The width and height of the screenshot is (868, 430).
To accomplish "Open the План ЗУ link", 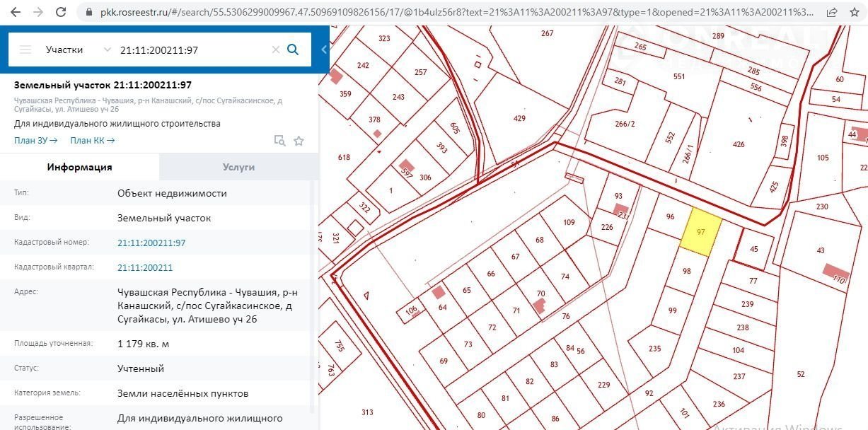I will point(35,141).
